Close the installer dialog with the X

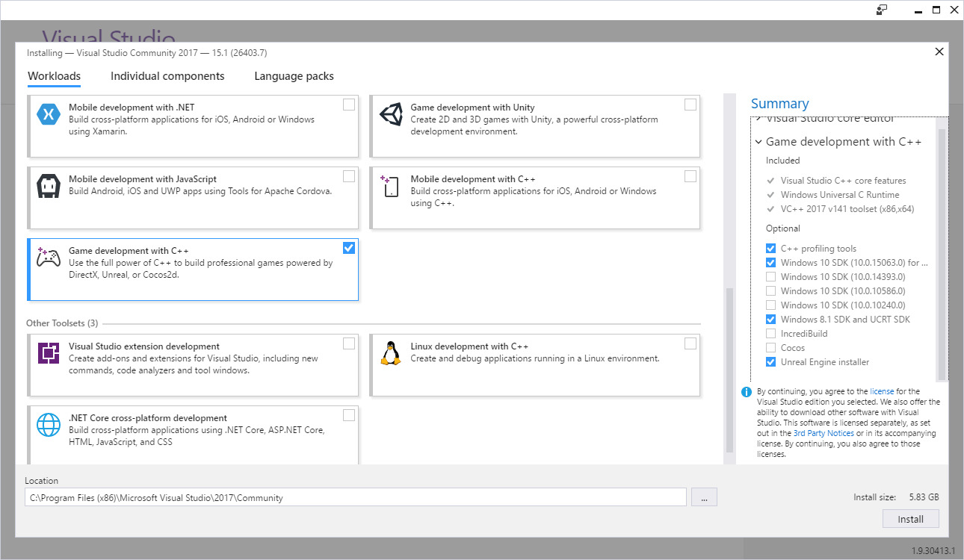[939, 52]
